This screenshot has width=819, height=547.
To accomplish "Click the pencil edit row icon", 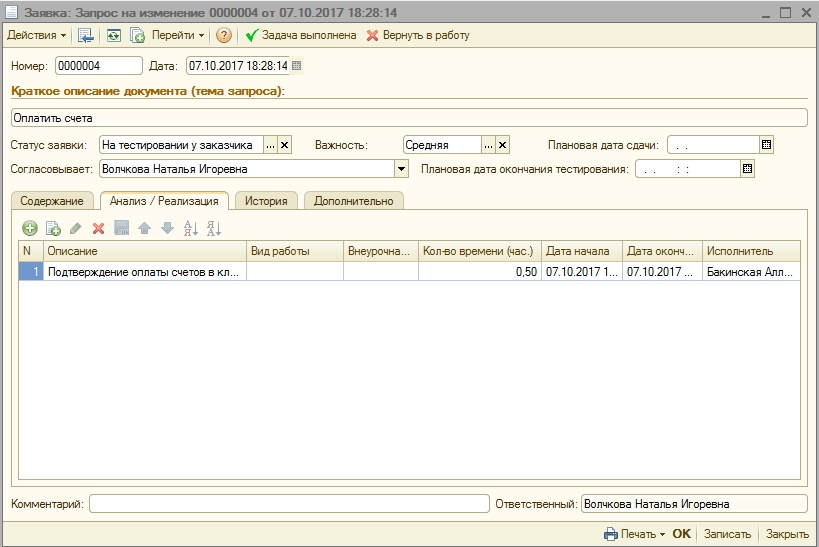I will click(x=76, y=228).
